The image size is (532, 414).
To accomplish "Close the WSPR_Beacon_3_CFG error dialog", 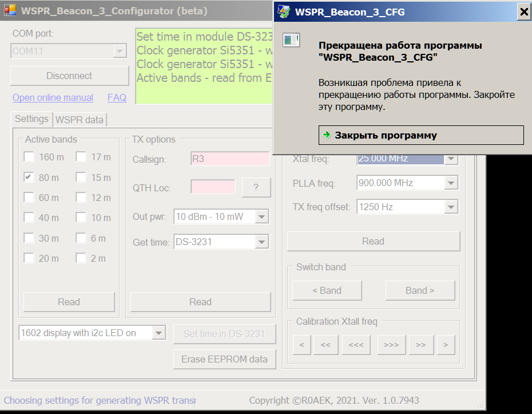I will click(x=524, y=12).
